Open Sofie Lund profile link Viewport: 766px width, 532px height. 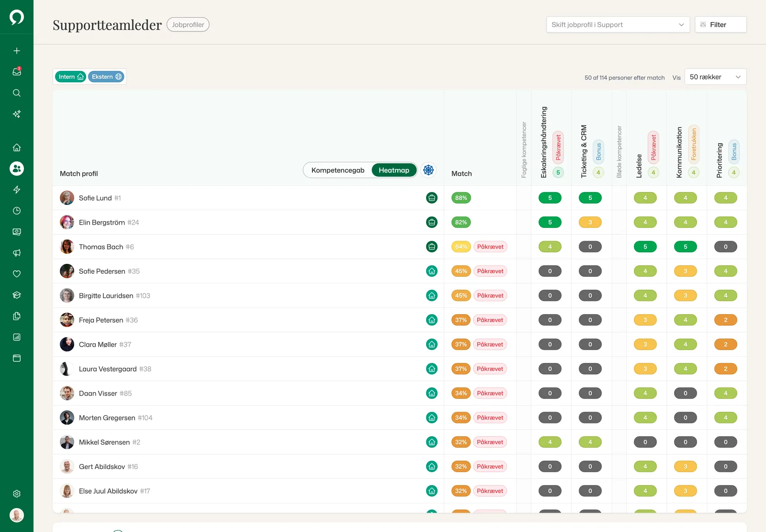pyautogui.click(x=95, y=198)
